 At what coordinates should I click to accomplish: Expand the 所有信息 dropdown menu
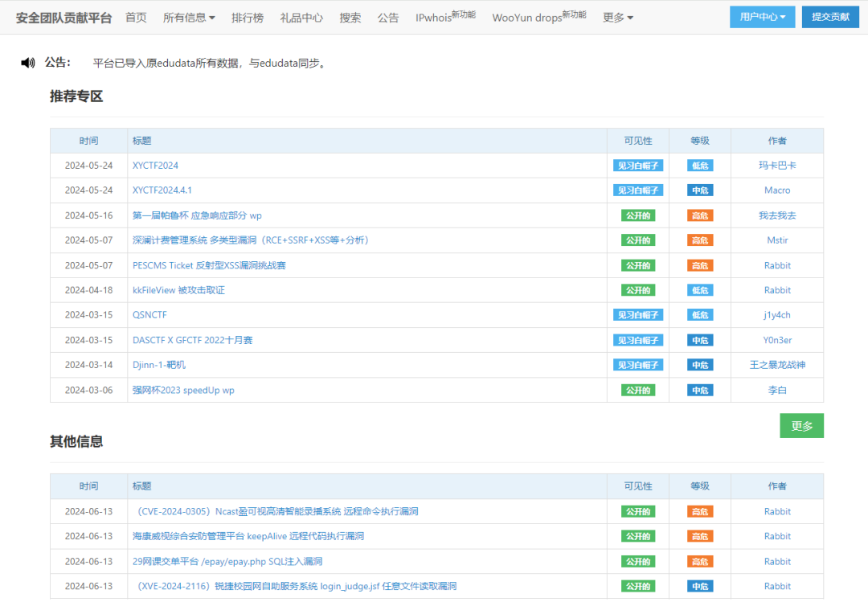tap(189, 17)
